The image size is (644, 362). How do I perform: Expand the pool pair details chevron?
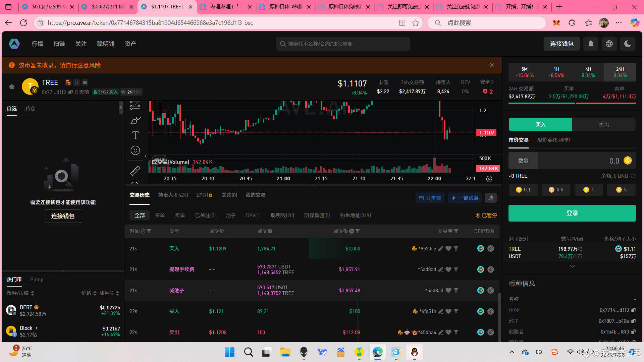pos(572,266)
